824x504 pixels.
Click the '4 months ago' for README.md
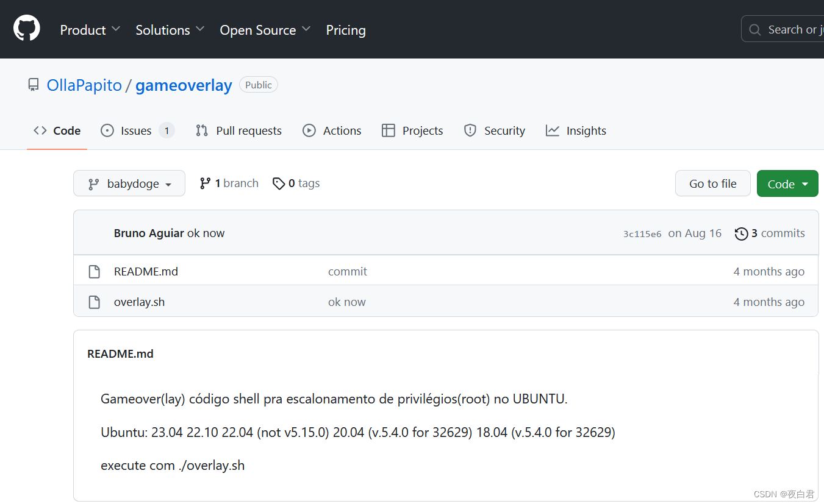[769, 271]
